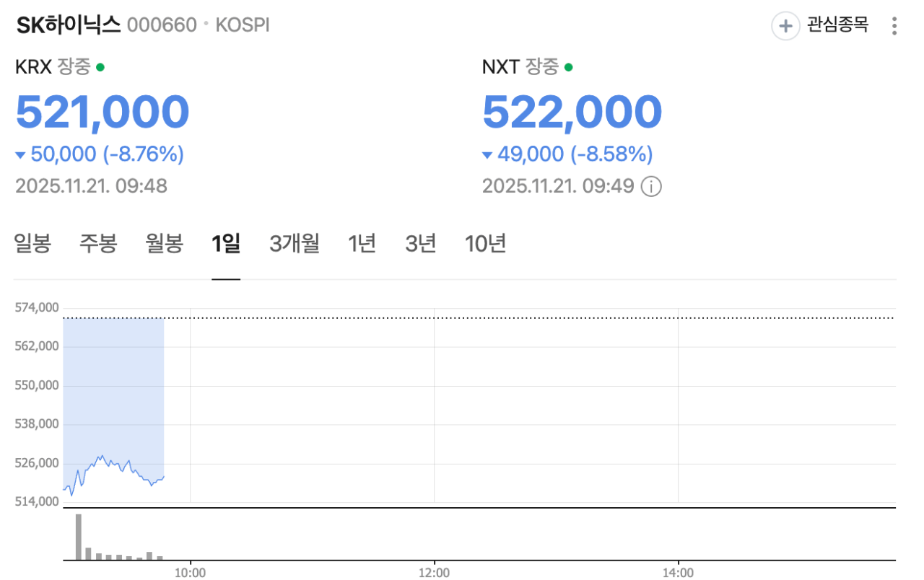Viewport: 924px width, 580px height.
Task: Click the tallest volume bar at market open
Action: pos(79,537)
